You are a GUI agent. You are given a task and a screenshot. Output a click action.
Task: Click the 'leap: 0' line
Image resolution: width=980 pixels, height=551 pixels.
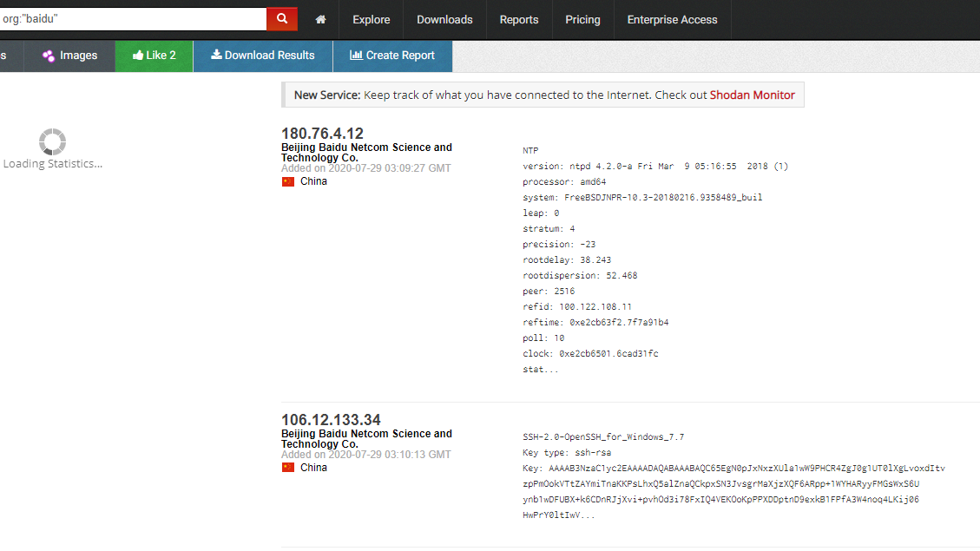[542, 213]
